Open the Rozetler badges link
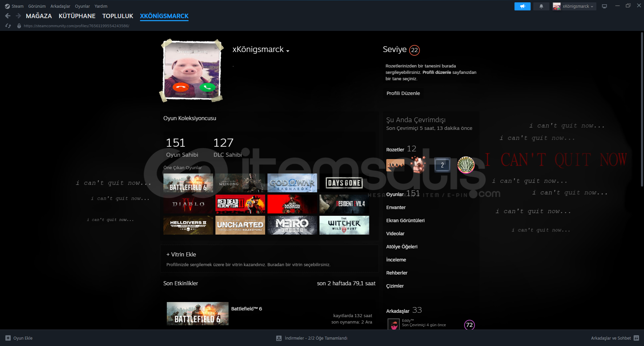Image resolution: width=644 pixels, height=346 pixels. pos(395,150)
